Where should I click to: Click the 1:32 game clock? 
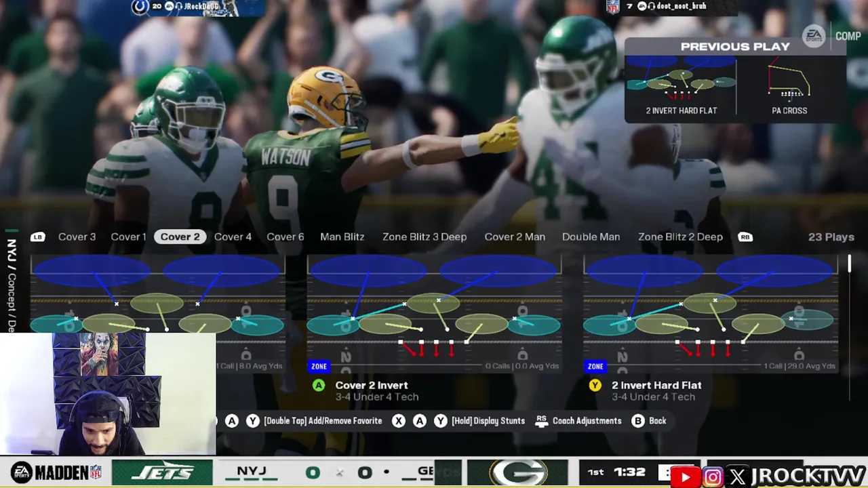tap(629, 472)
